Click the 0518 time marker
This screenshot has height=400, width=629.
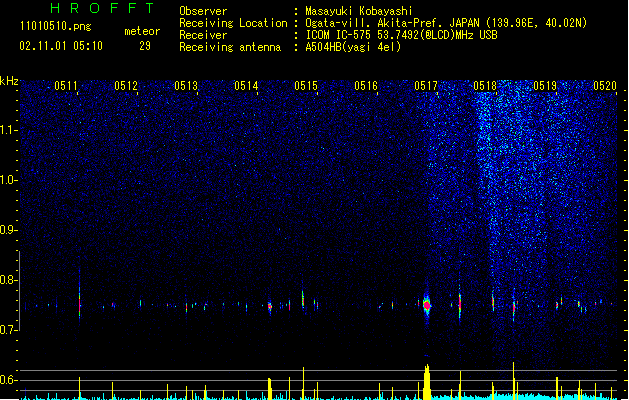point(485,86)
